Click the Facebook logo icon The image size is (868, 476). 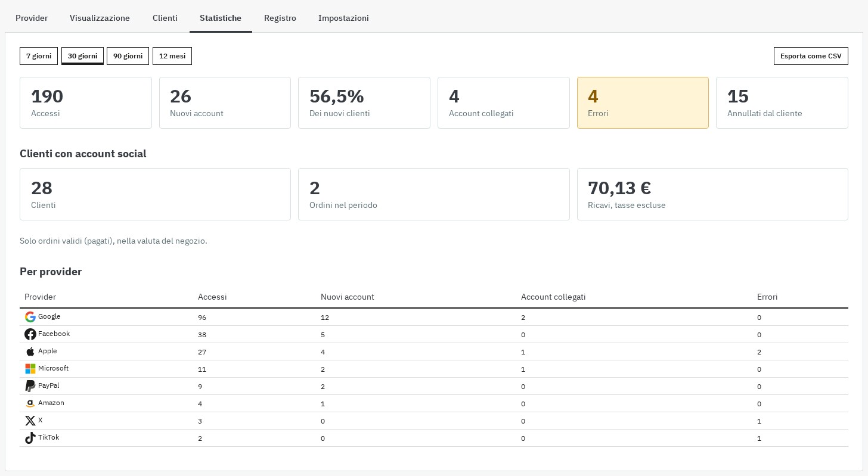(x=30, y=334)
